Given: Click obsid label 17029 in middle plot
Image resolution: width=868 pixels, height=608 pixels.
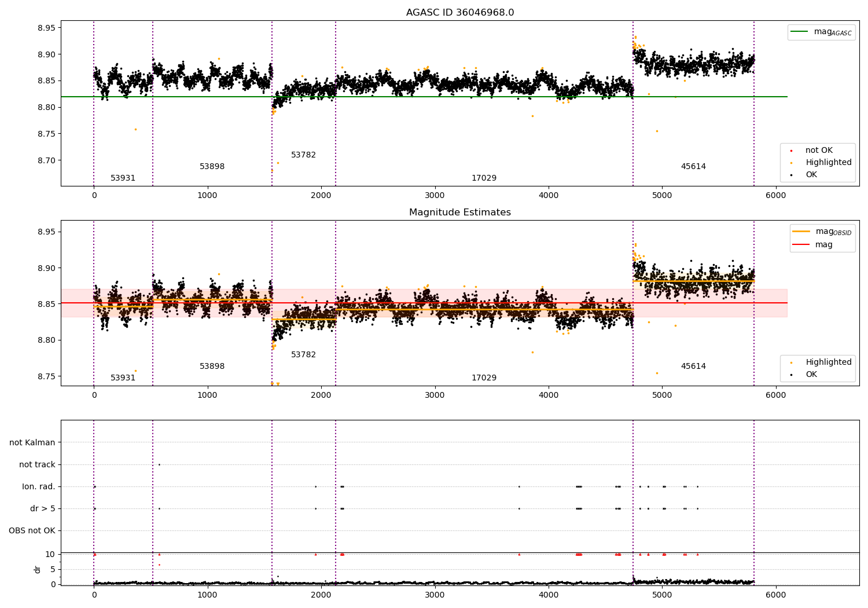Looking at the screenshot, I should [484, 378].
